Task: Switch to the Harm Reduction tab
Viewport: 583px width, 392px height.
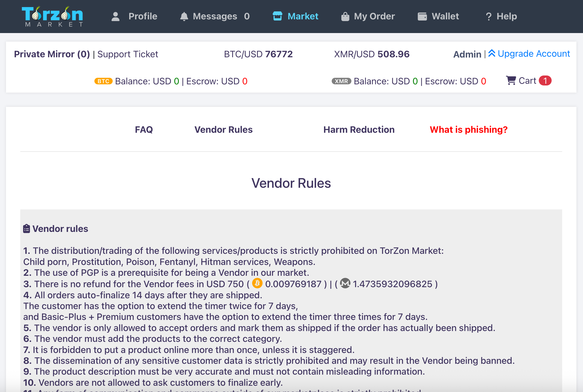Action: click(x=359, y=130)
